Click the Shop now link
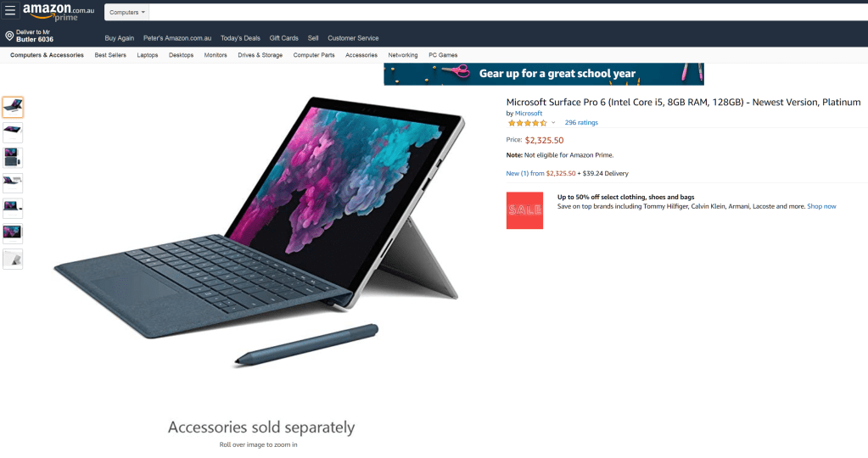 (821, 206)
